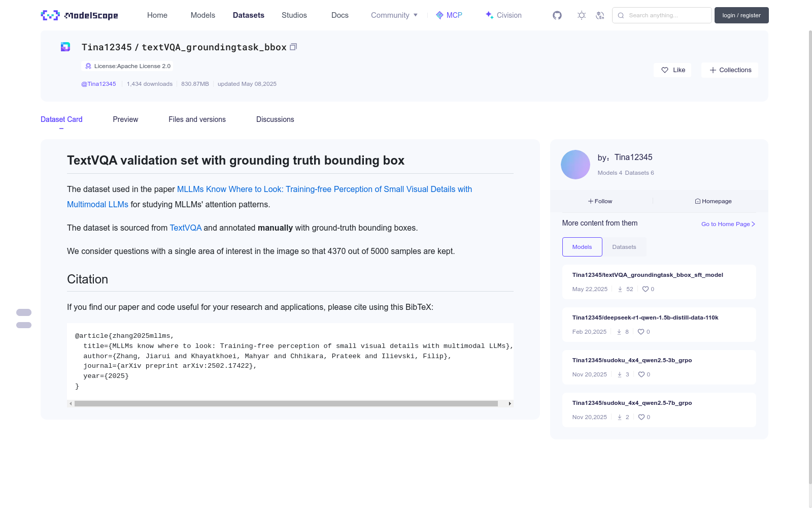Viewport: 812px width, 508px height.
Task: Click heart icon on sudoku qwen2.5-3b card
Action: (x=641, y=374)
